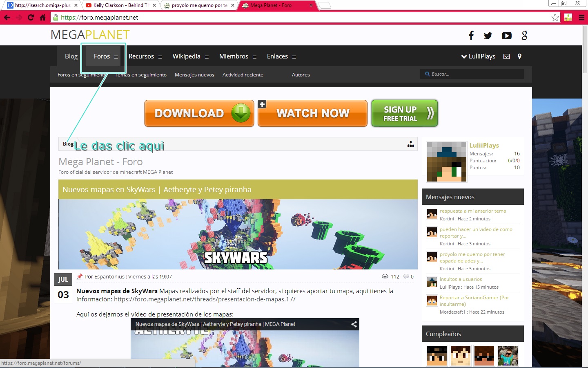Click the orange DOWNLOAD banner button
588x368 pixels.
199,113
